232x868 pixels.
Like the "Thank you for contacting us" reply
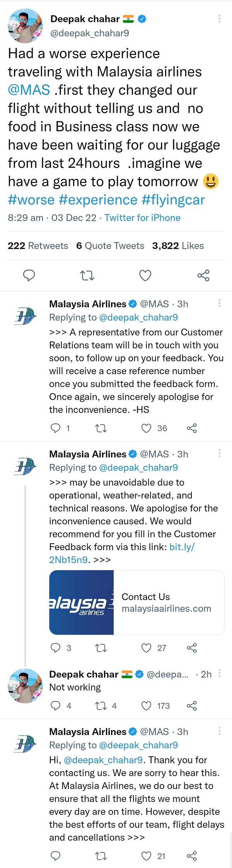(146, 856)
